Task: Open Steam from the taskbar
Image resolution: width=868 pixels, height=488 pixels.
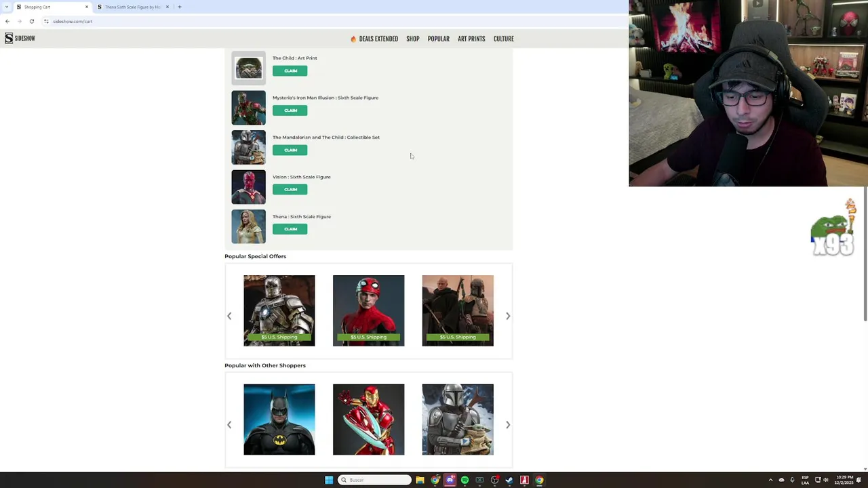Action: [x=509, y=480]
